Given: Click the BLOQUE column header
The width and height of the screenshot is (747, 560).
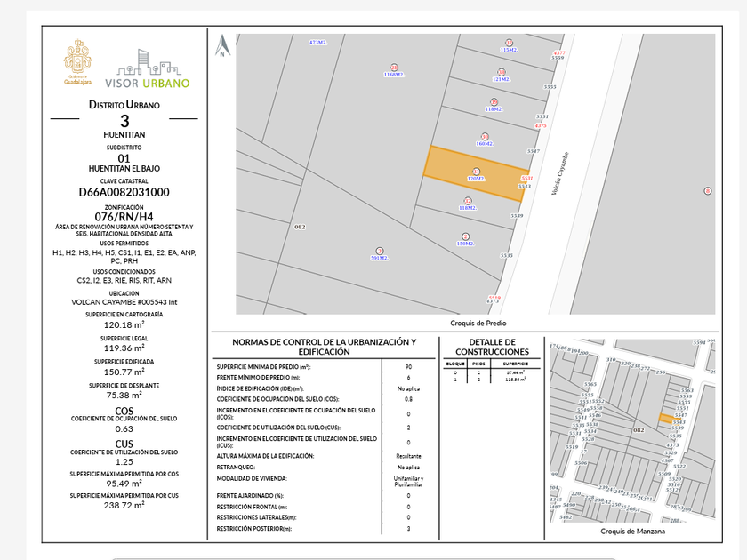Looking at the screenshot, I should [x=455, y=364].
